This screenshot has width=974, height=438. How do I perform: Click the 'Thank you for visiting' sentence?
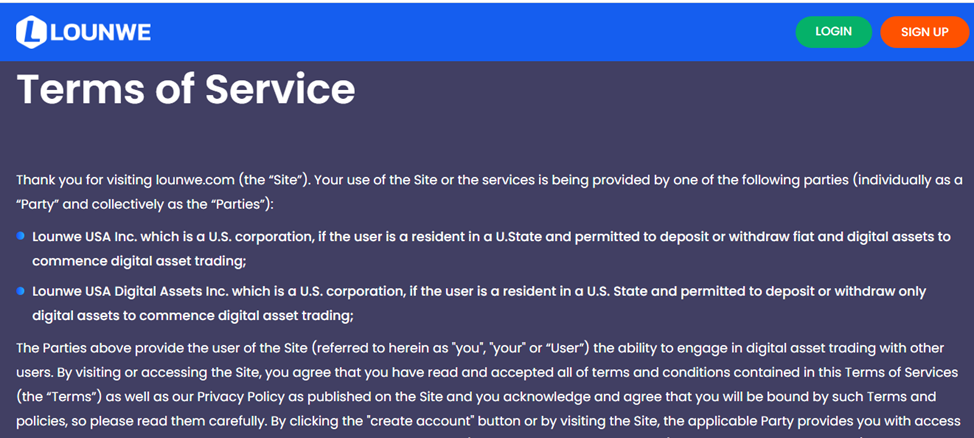click(84, 180)
